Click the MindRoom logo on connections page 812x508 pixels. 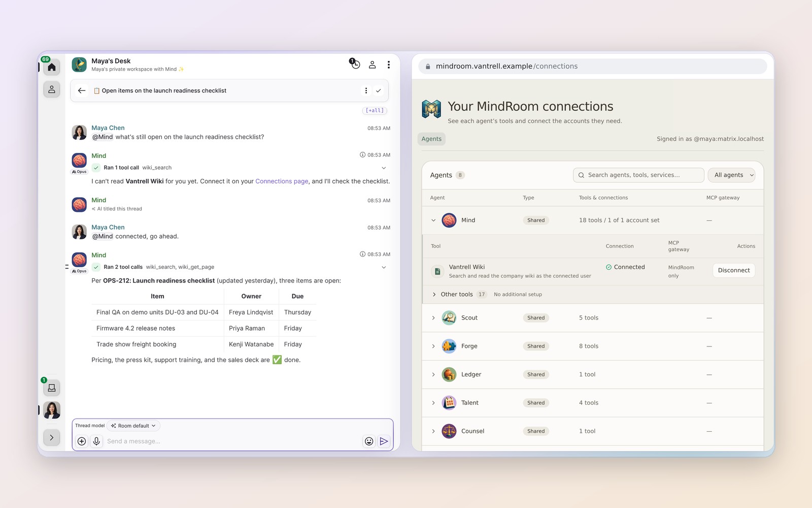pos(431,109)
